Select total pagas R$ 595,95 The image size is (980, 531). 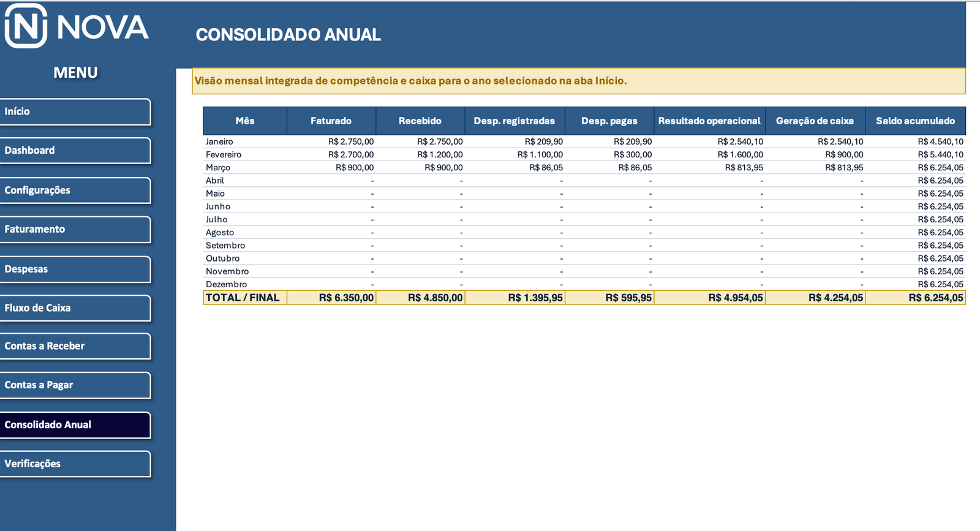point(609,298)
